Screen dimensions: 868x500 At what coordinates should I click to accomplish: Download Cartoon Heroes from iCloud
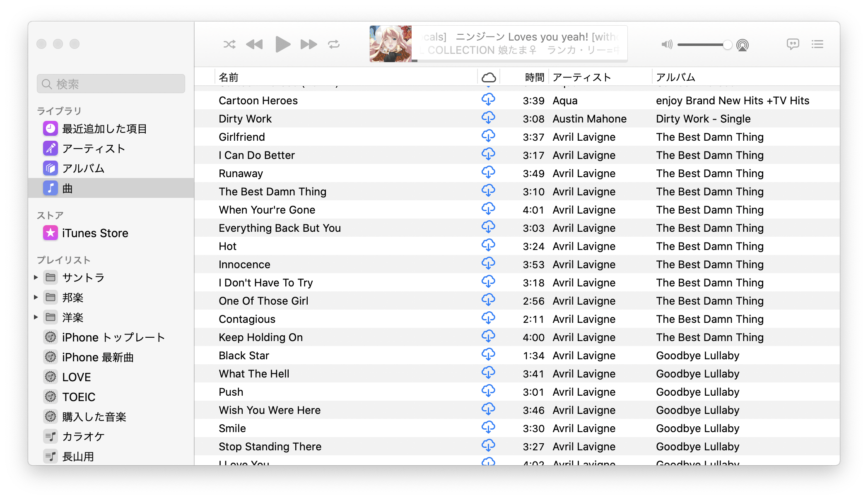488,100
